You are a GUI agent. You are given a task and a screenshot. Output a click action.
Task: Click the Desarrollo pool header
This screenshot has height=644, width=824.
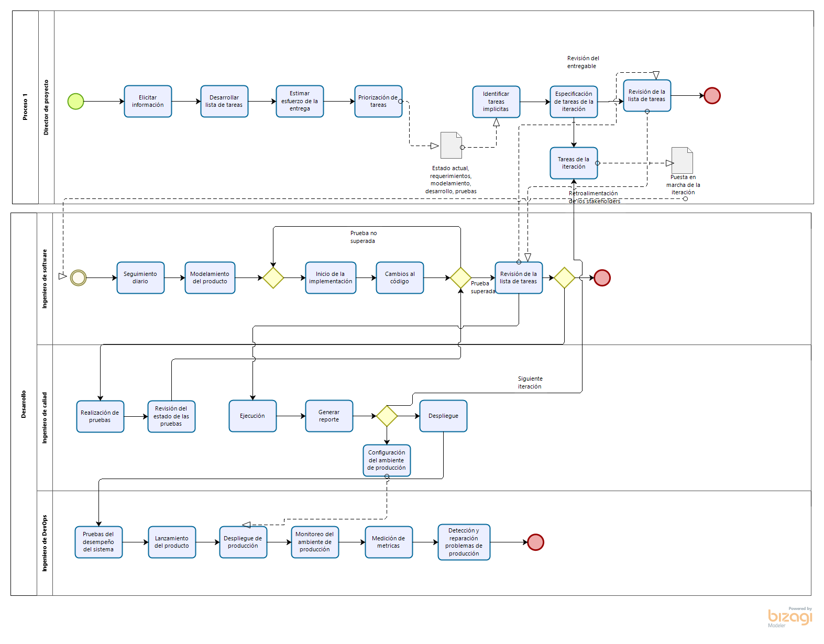[x=24, y=404]
